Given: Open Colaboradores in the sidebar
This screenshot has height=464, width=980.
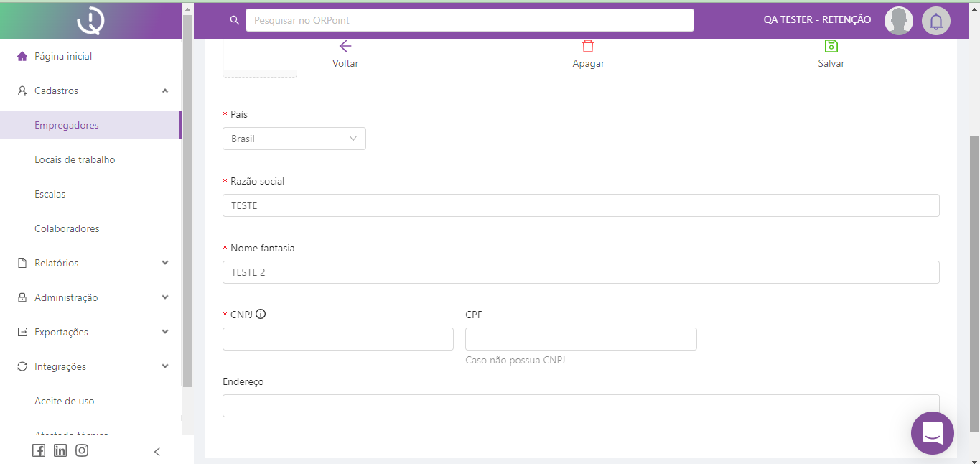Looking at the screenshot, I should 67,228.
